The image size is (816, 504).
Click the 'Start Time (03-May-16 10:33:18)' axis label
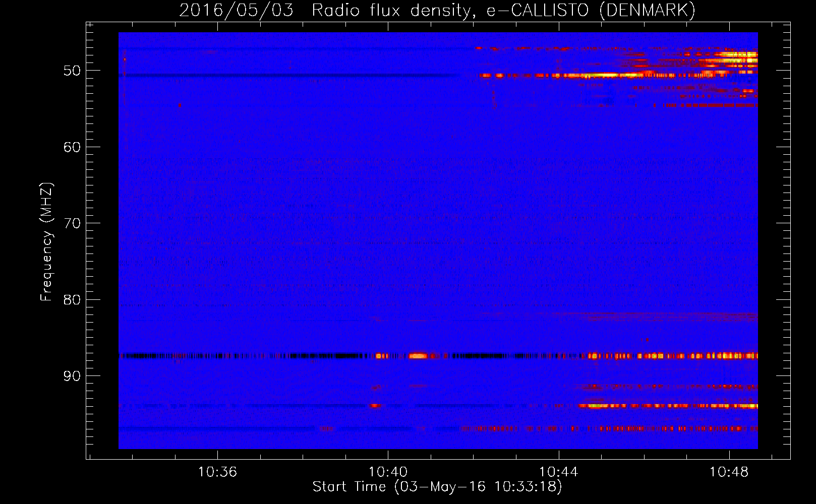[x=437, y=487]
